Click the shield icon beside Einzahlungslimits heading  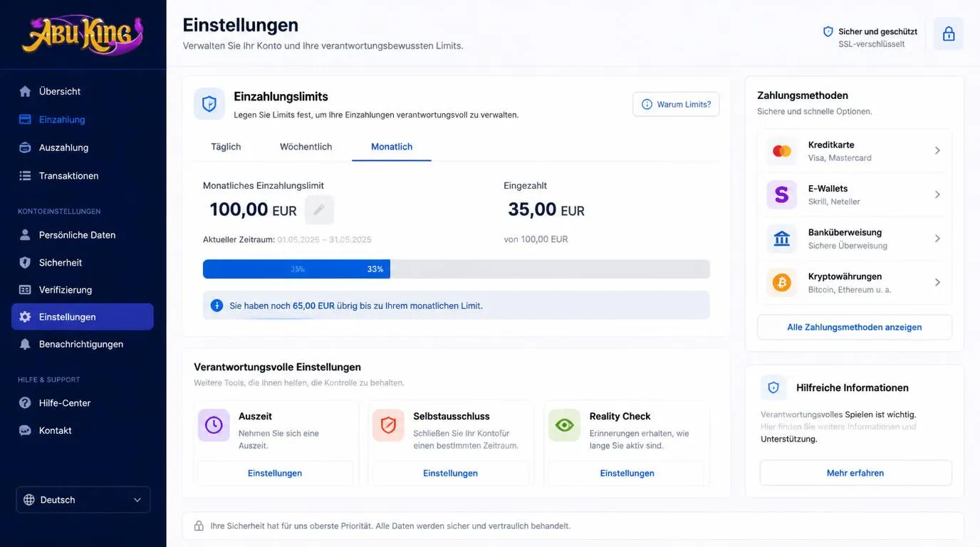click(209, 104)
